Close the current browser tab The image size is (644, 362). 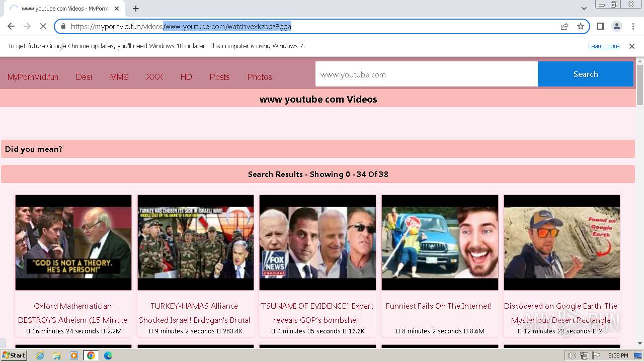(117, 9)
